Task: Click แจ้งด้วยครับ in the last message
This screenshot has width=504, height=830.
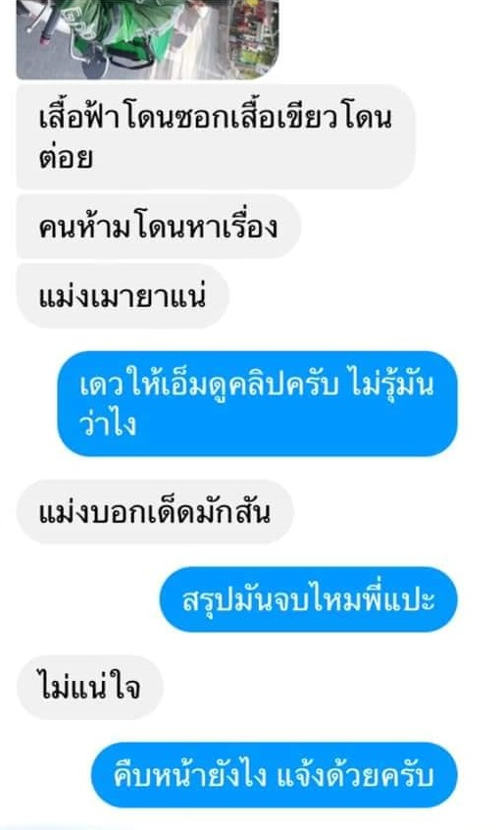Action: 355,775
